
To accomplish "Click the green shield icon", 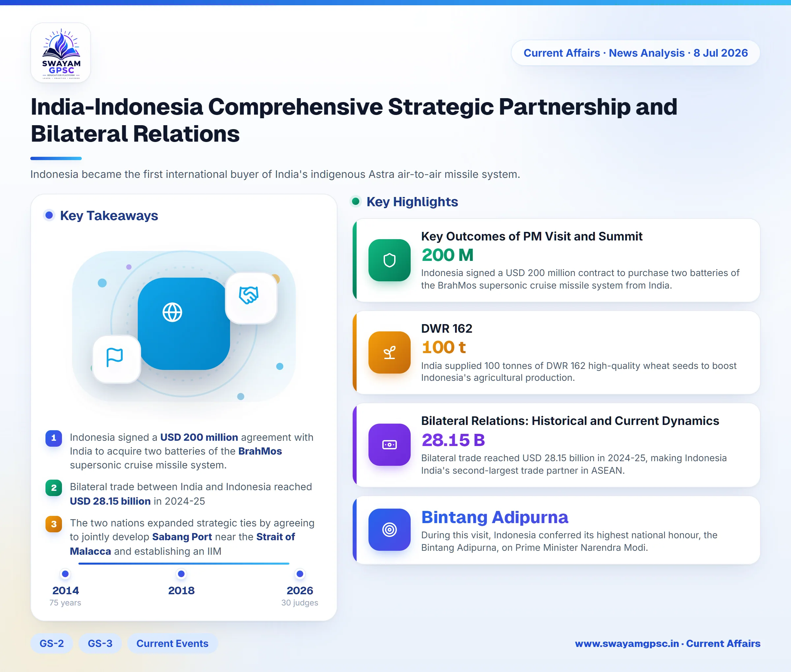I will coord(389,260).
